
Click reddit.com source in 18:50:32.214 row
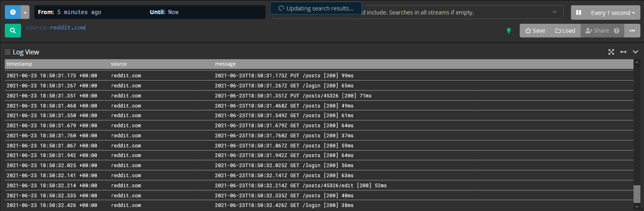(x=126, y=186)
